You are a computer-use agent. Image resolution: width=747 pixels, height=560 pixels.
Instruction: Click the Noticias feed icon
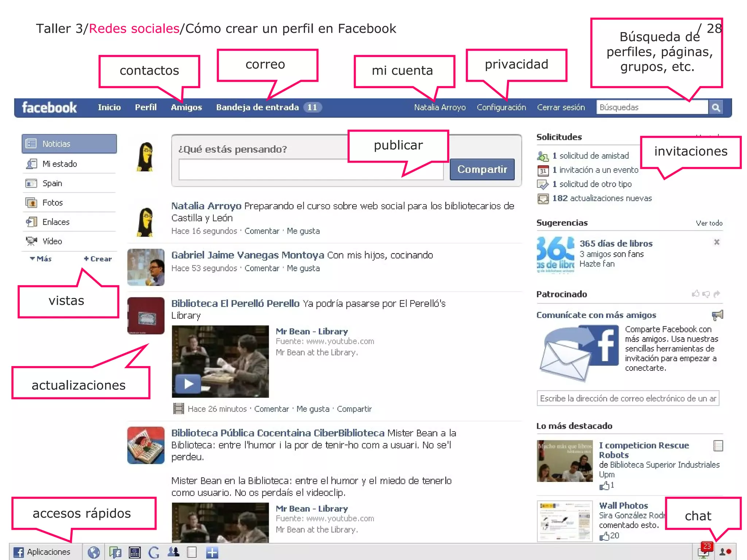click(x=31, y=144)
